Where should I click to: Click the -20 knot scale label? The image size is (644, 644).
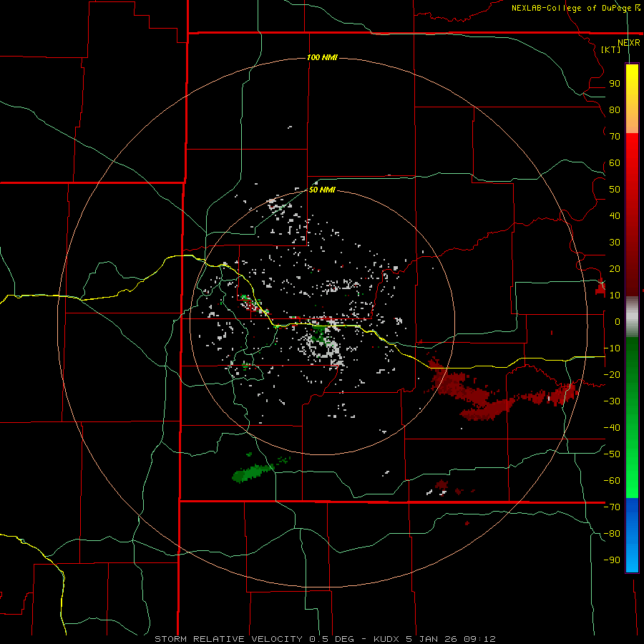click(x=612, y=374)
